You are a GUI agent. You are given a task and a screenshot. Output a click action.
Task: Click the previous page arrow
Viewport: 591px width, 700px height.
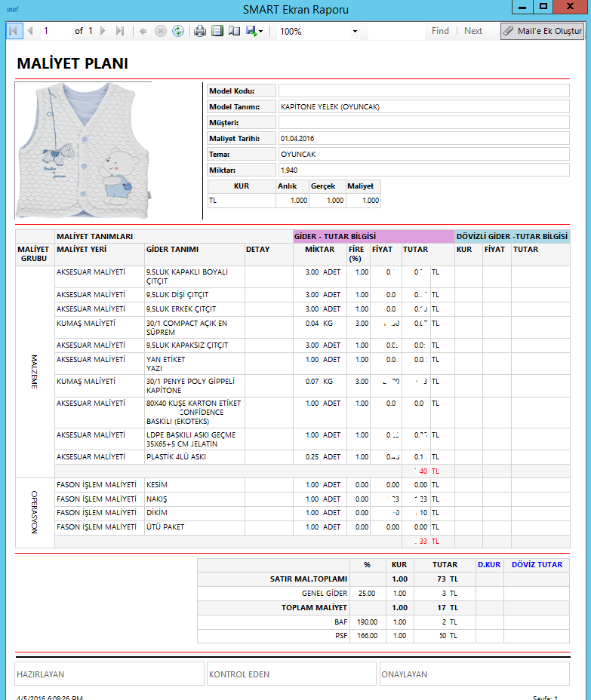30,31
